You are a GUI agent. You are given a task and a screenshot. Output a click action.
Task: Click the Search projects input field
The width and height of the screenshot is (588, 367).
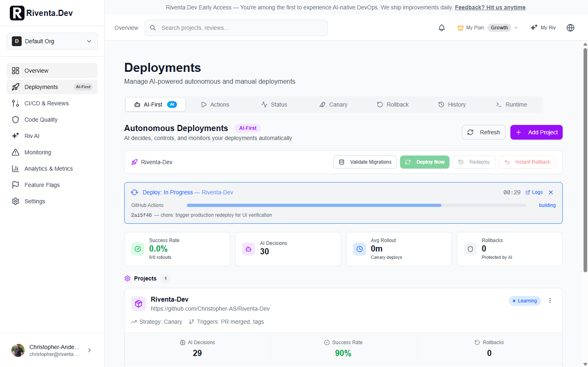pos(236,28)
